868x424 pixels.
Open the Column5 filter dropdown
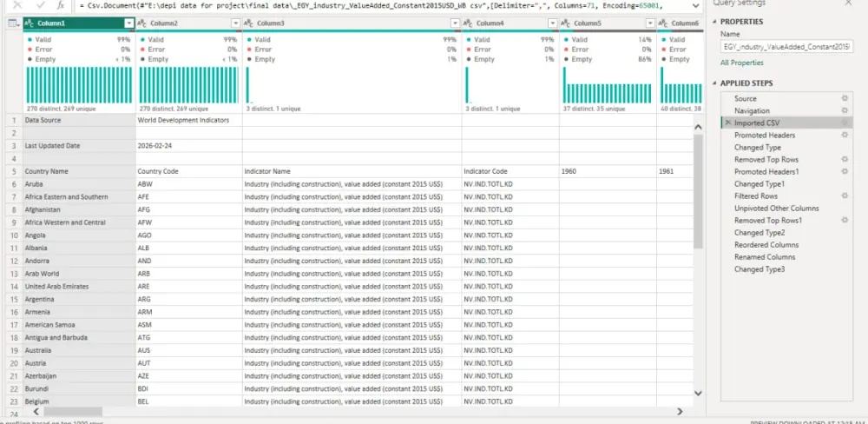click(650, 23)
